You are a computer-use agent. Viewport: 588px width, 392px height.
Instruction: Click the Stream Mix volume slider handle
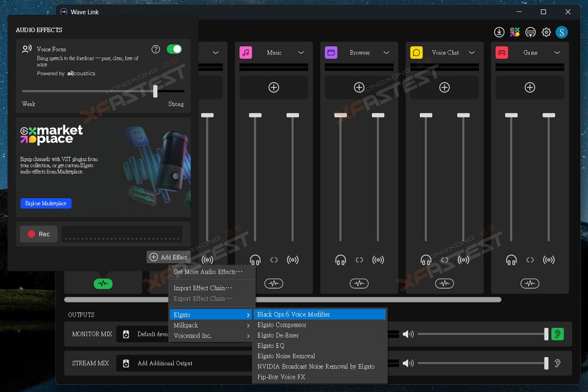click(x=546, y=363)
